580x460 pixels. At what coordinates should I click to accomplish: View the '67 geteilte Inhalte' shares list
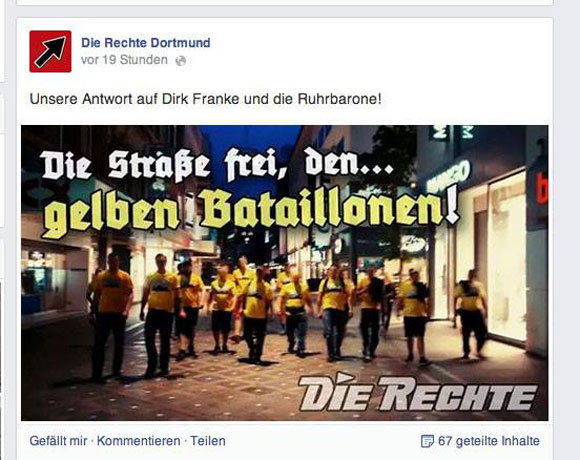tap(489, 441)
